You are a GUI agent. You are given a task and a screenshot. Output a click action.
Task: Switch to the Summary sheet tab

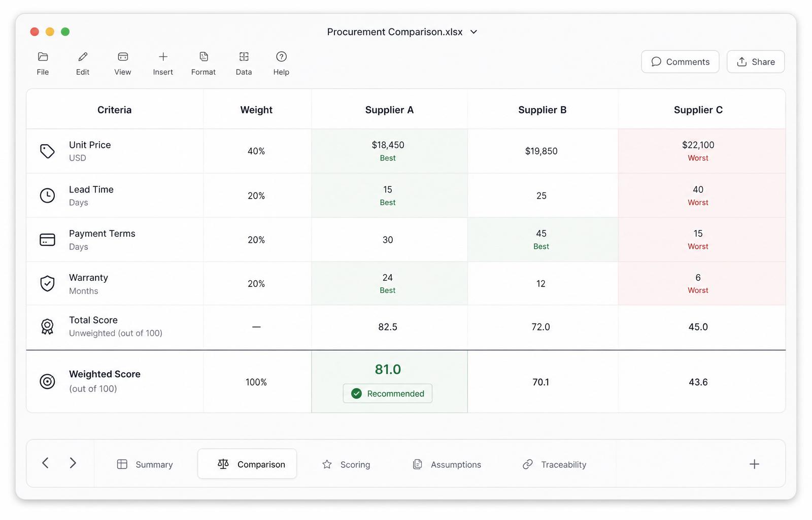pyautogui.click(x=145, y=464)
